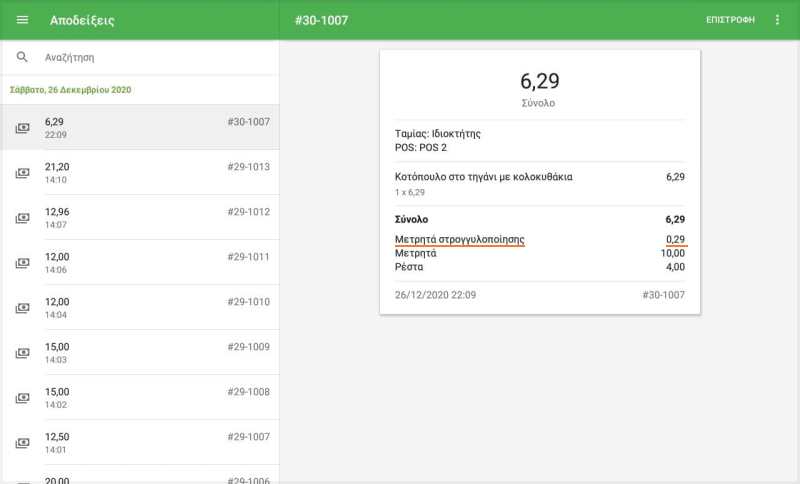
Task: Select receipt #29-1008 for 15,00
Action: click(x=140, y=398)
